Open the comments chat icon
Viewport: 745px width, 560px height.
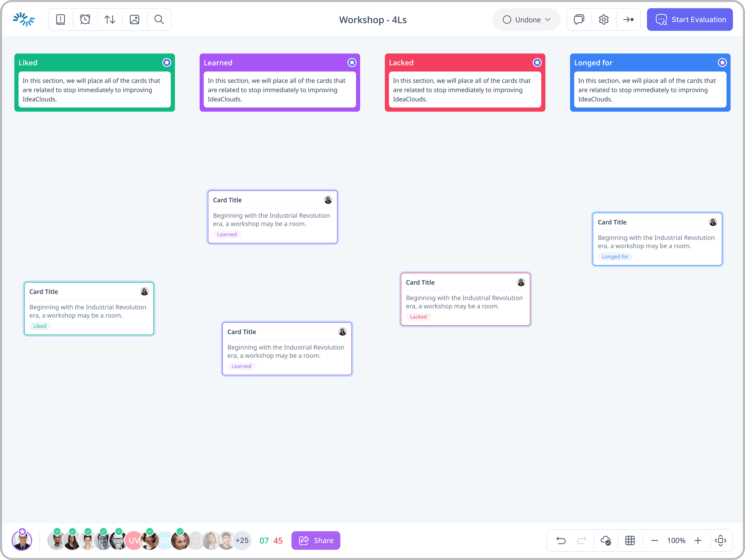click(x=579, y=20)
